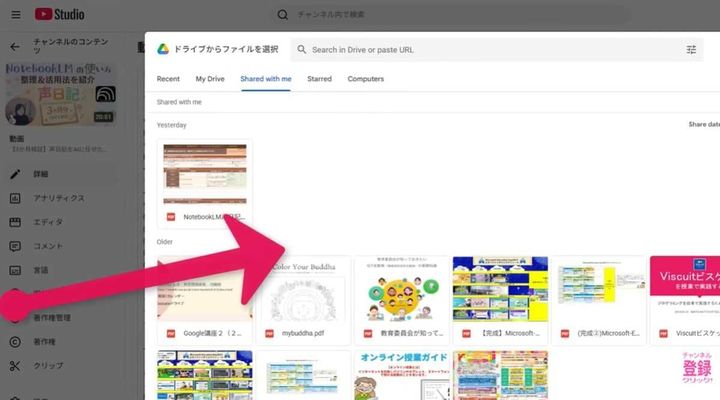Image resolution: width=720 pixels, height=400 pixels.
Task: Click the Drive search magnifier icon
Action: coord(302,50)
